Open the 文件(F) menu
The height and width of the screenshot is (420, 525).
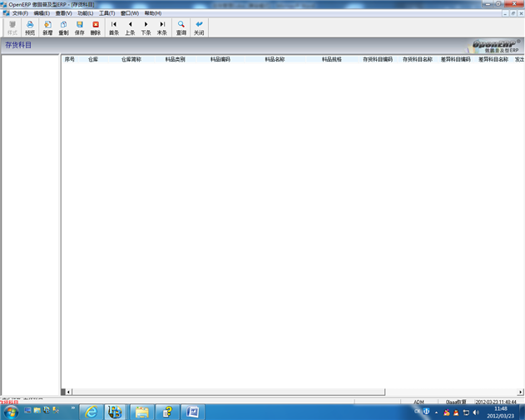(x=20, y=13)
